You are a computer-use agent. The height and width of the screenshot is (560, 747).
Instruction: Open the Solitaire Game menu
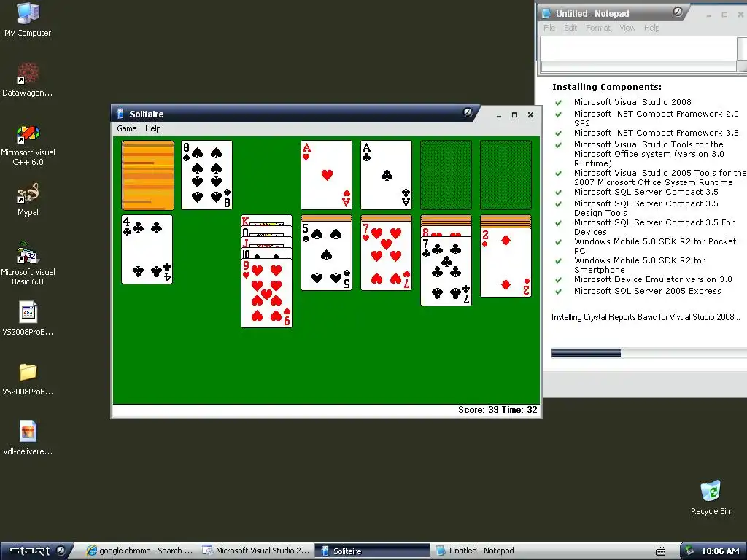coord(127,128)
